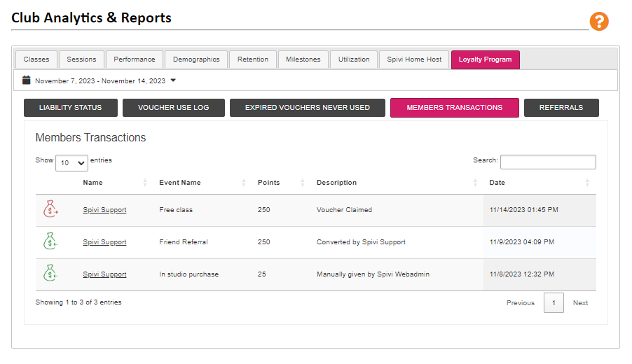Sort table by Description column arrows
632x364 pixels.
coord(475,183)
